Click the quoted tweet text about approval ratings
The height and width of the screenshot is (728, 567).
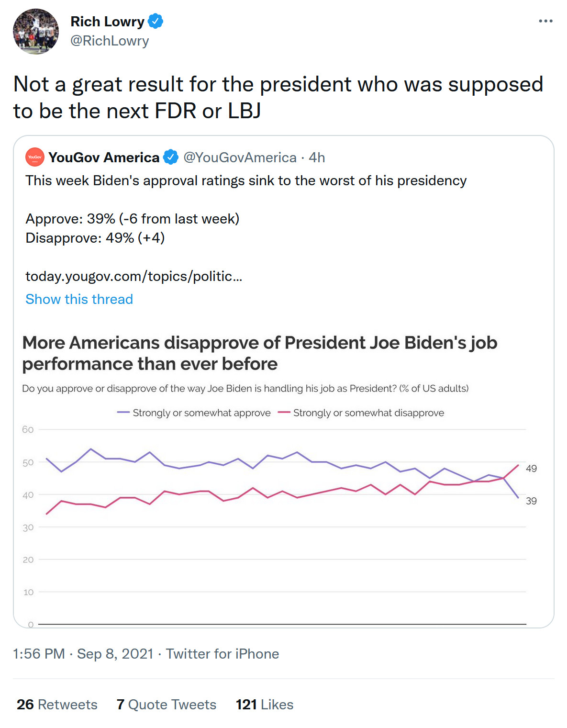coord(246,181)
